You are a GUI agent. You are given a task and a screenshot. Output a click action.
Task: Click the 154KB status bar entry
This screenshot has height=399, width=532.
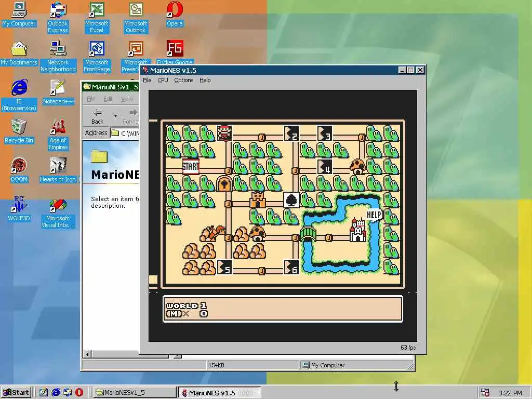pos(217,365)
